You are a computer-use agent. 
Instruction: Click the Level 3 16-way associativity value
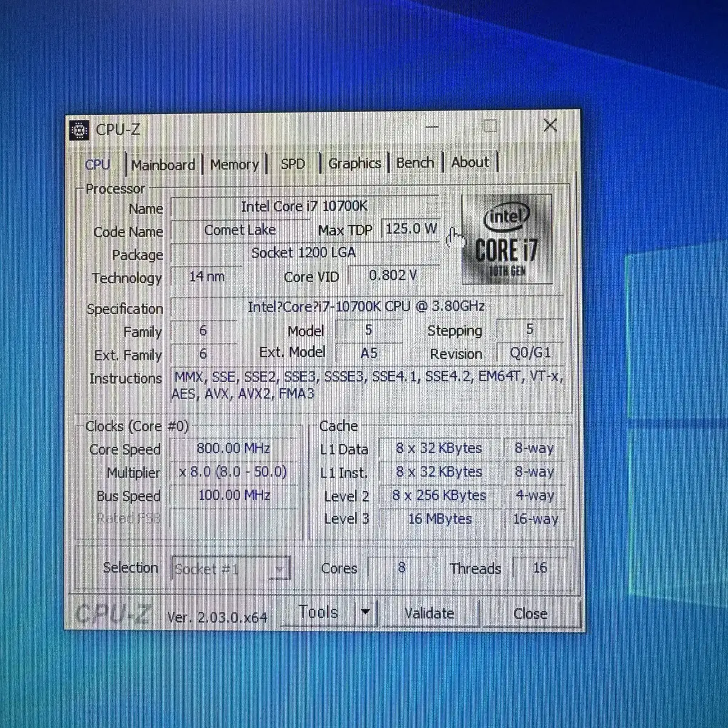click(534, 519)
